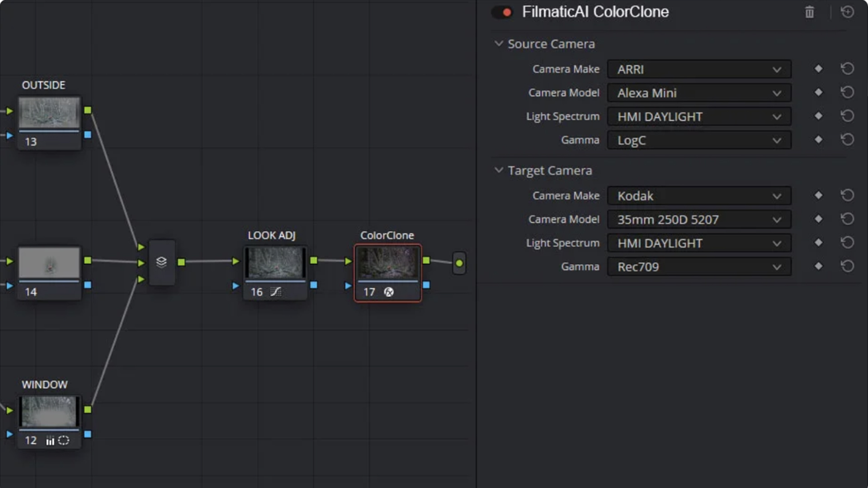The image size is (868, 488).
Task: Add keyframe for target Light Spectrum
Action: coord(818,242)
